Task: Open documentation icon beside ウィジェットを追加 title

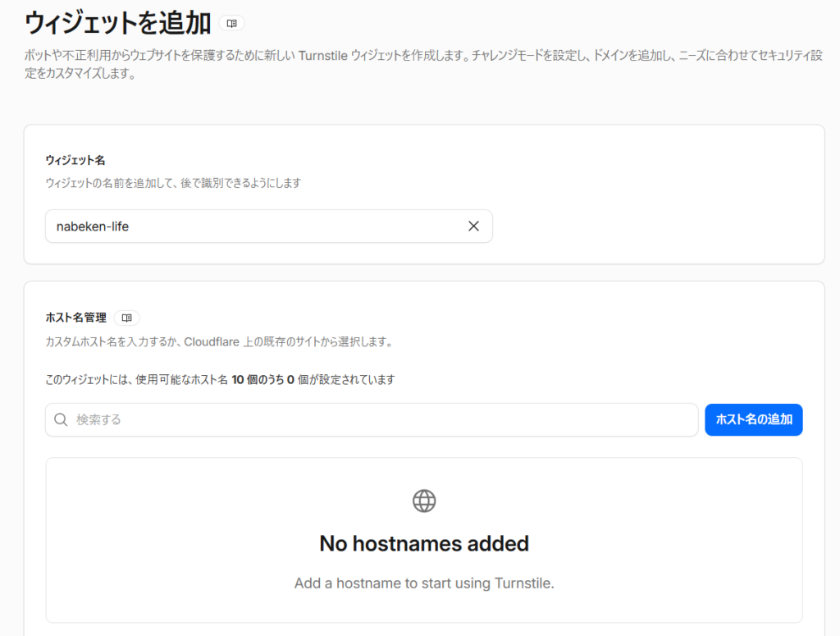Action: [x=231, y=24]
